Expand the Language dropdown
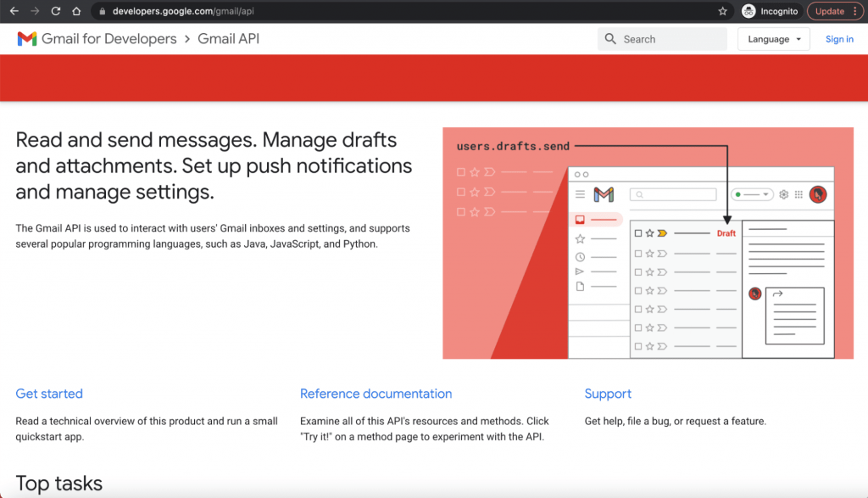This screenshot has height=498, width=868. [x=773, y=39]
